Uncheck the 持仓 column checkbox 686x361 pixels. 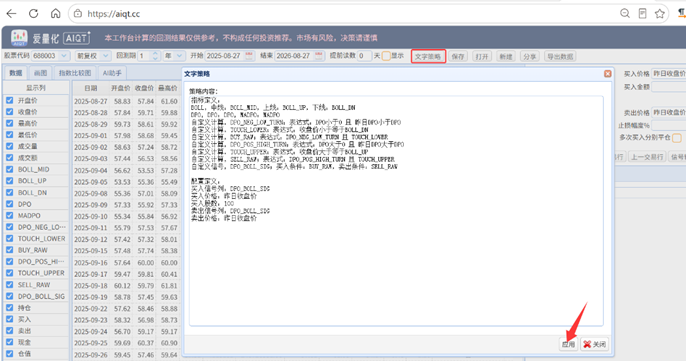coord(10,308)
